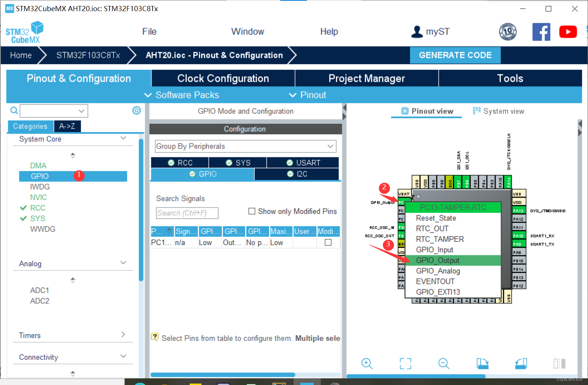This screenshot has width=588, height=385.
Task: Click the sort arrows under System Core
Action: click(73, 155)
